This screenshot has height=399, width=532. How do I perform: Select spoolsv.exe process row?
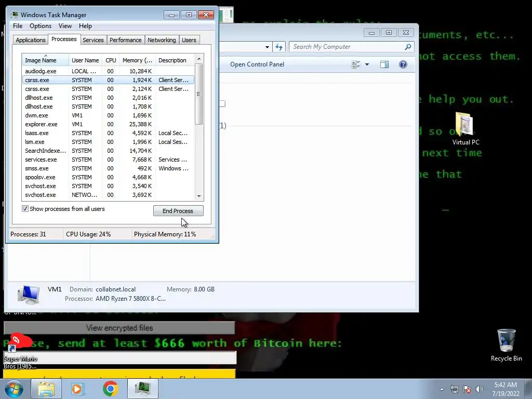108,177
